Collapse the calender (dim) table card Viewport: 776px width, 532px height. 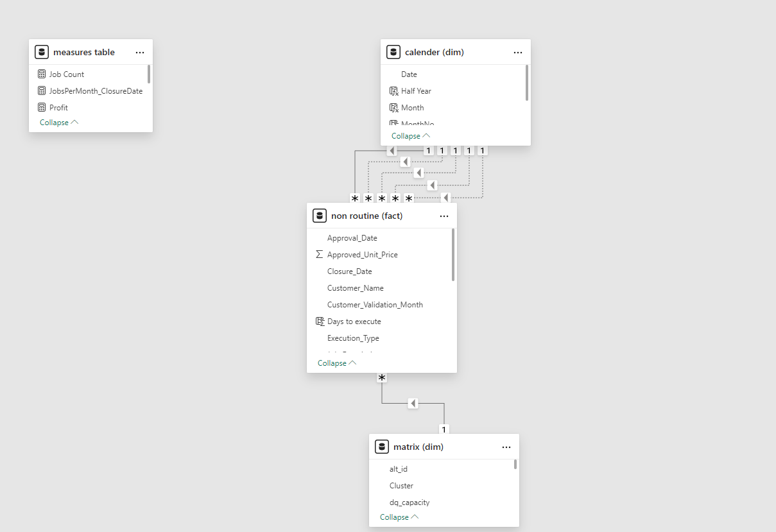[x=411, y=136]
